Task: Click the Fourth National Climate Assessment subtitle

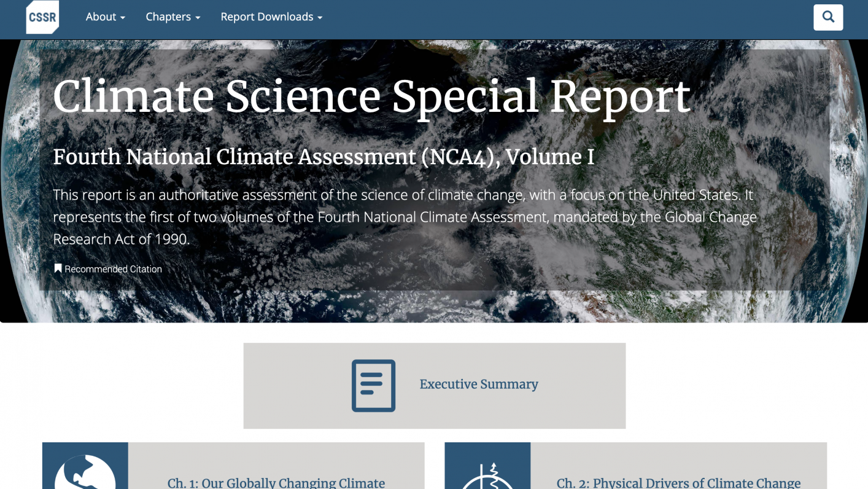Action: pos(324,157)
